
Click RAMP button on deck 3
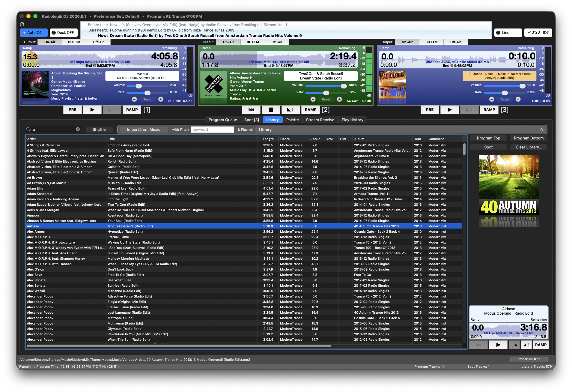click(x=489, y=110)
